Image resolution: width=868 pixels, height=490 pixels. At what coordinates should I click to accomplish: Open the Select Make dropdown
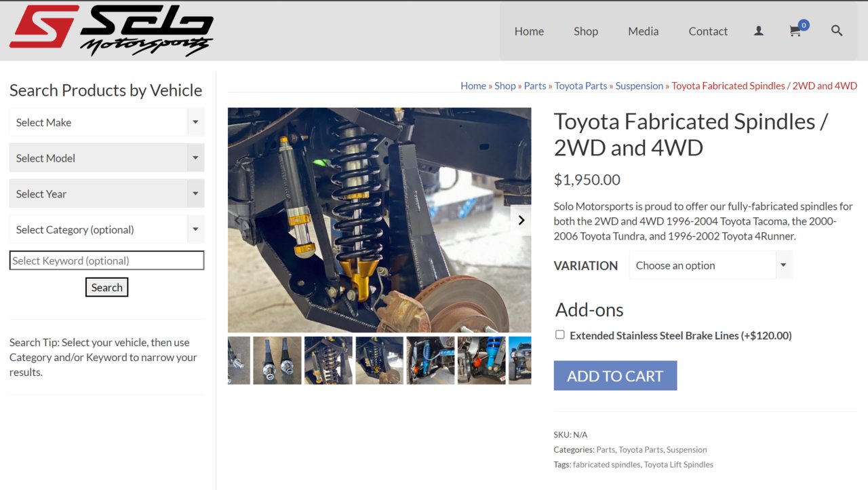coord(106,122)
